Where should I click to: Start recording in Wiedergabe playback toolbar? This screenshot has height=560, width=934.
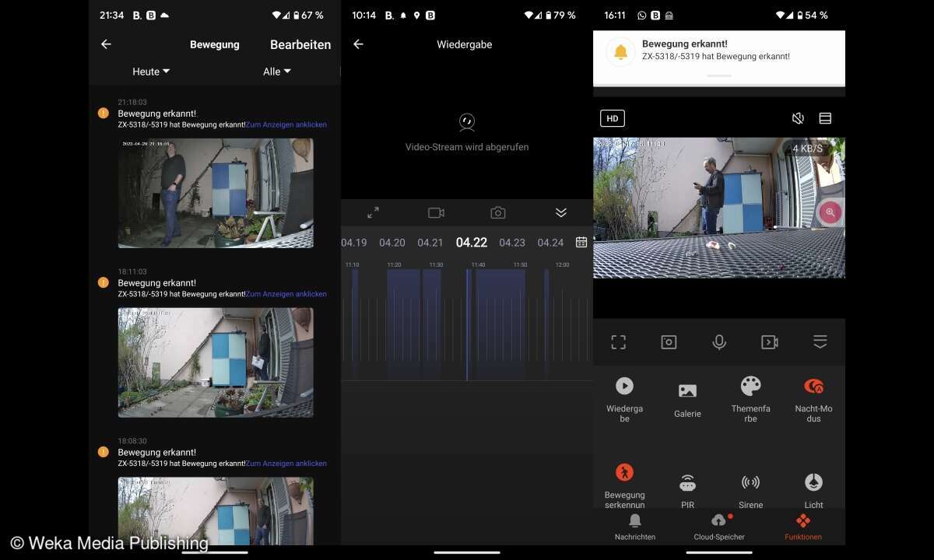point(436,212)
